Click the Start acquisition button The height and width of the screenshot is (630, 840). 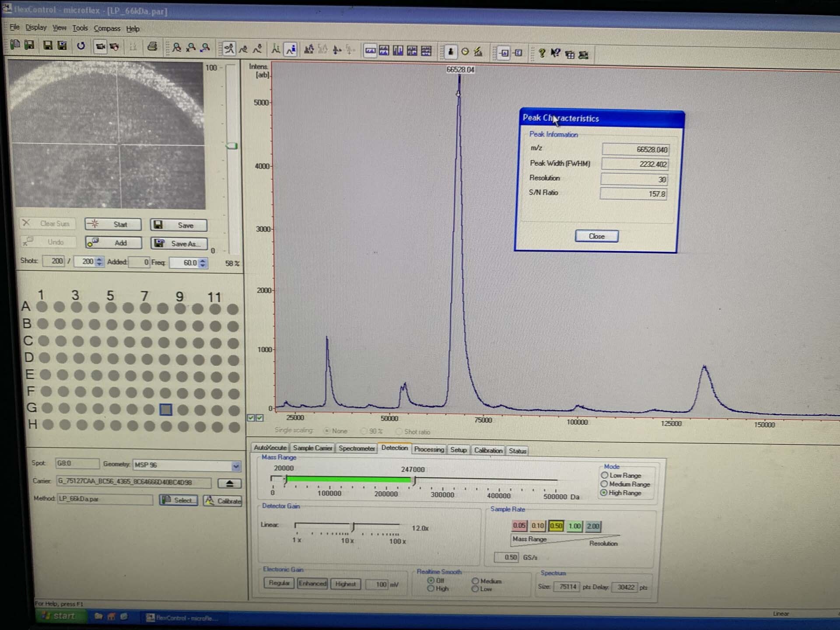(x=113, y=224)
